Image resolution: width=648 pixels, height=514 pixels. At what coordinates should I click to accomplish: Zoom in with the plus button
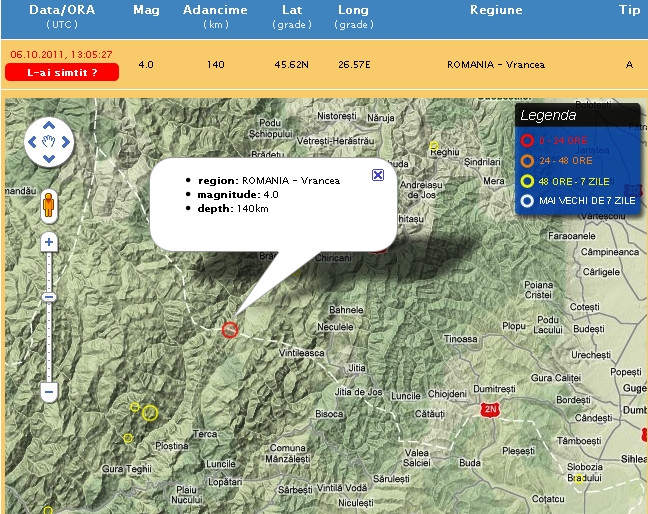pyautogui.click(x=49, y=242)
